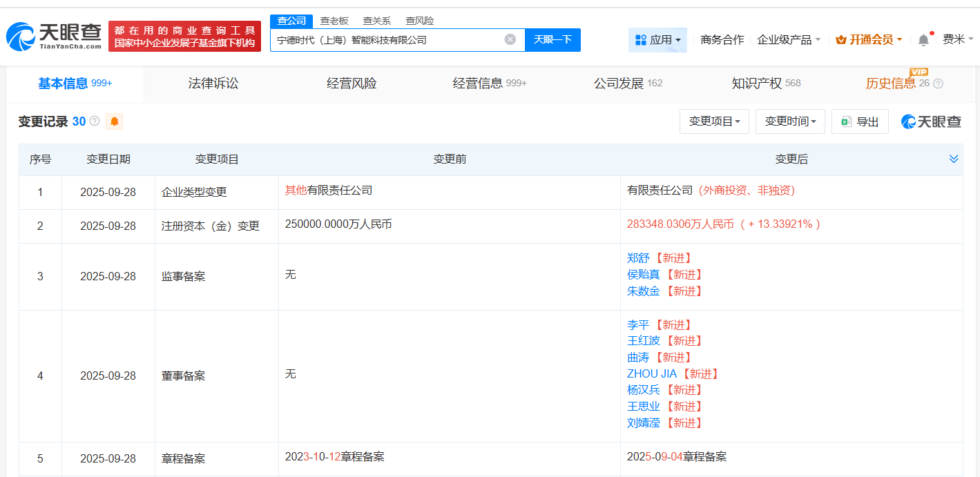The width and height of the screenshot is (980, 477).
Task: Switch to the 查老板 tab
Action: pos(333,21)
